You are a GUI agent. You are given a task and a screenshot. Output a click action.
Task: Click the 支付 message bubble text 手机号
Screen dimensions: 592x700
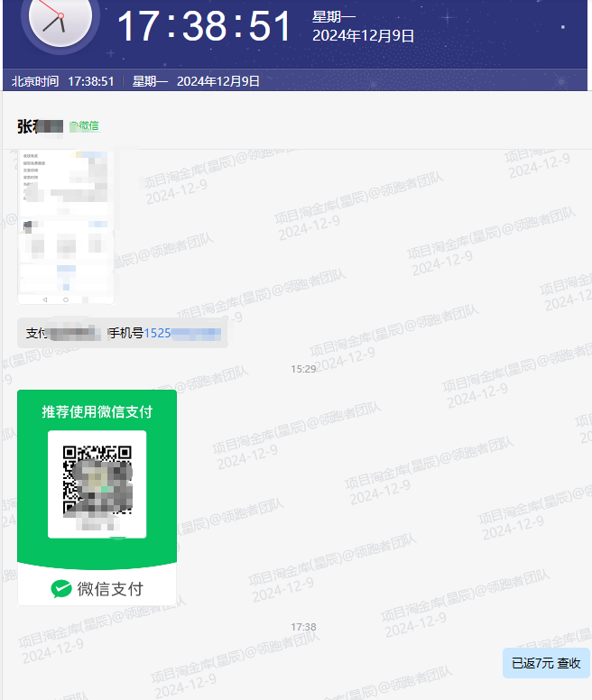(126, 333)
